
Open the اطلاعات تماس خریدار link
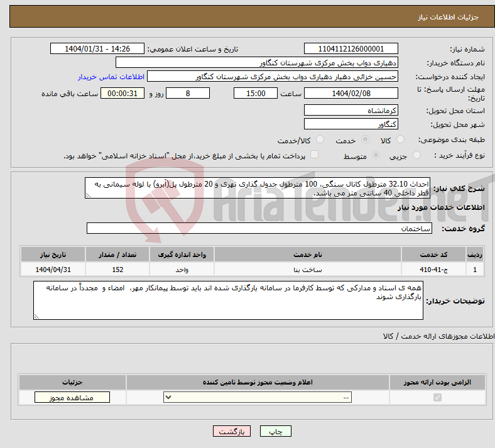111,77
